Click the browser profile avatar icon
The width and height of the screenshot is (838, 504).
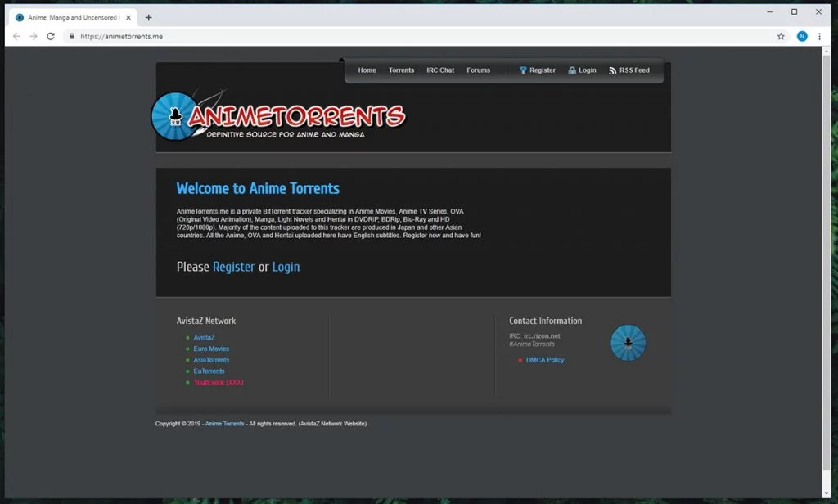click(800, 36)
